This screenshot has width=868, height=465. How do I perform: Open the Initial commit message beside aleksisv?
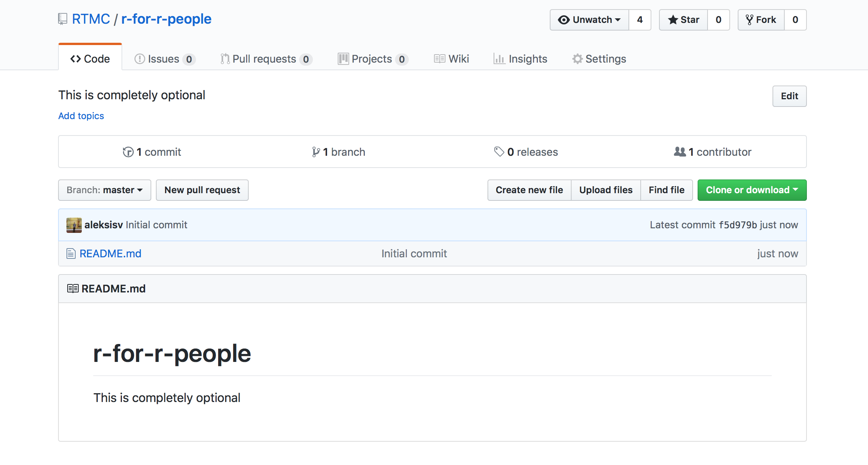(x=157, y=225)
